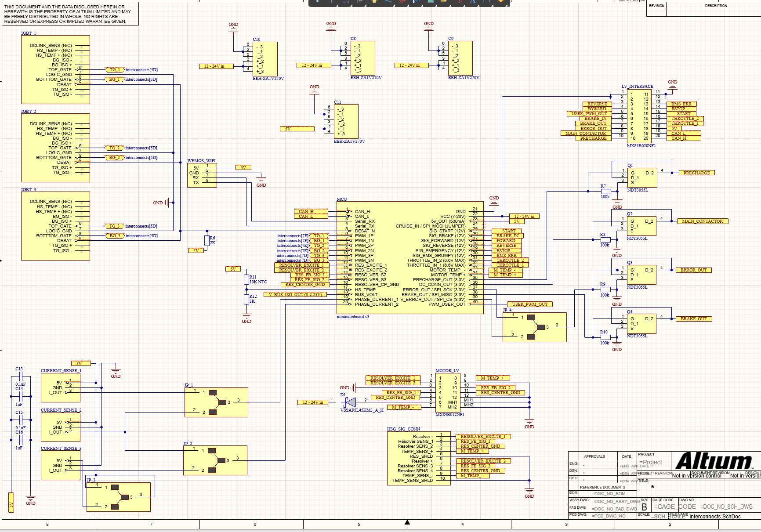Viewport: 761px width, 532px height.
Task: Expand the GND power port corner dropdown
Action: point(408,4)
